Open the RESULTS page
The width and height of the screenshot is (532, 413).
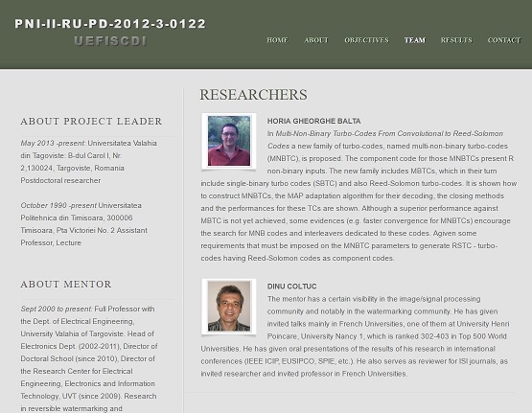[x=456, y=40]
